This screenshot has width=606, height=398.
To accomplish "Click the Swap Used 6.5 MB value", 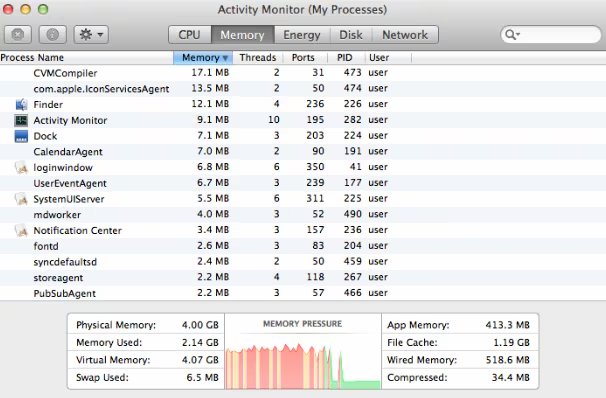I will [x=203, y=377].
